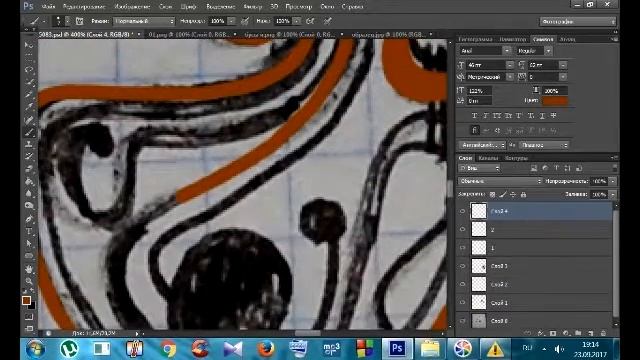This screenshot has height=360, width=640.
Task: Open Google Chrome from taskbar
Action: coord(168,349)
